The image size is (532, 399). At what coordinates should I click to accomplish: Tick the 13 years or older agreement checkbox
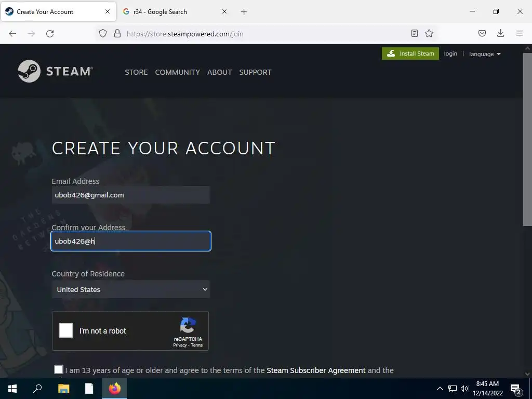[59, 369]
